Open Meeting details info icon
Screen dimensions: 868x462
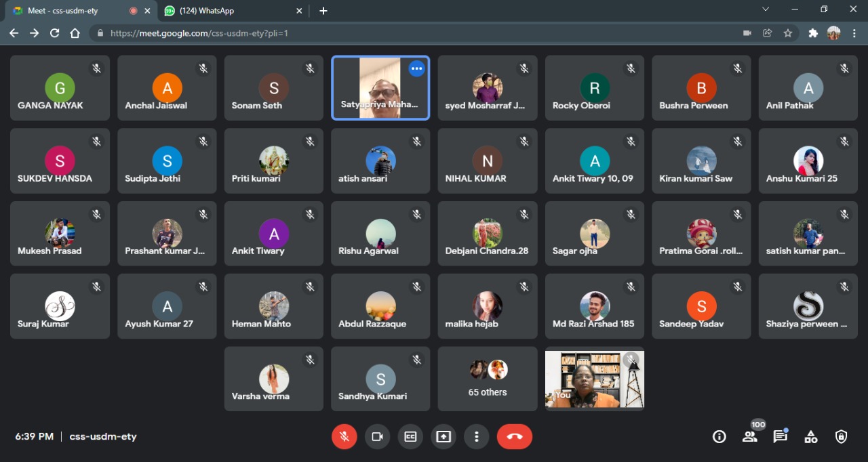pos(719,437)
